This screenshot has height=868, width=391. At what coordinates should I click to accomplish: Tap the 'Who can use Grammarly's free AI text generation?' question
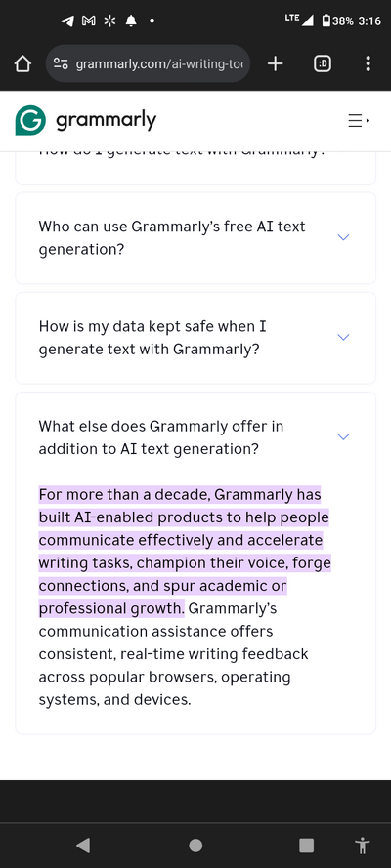(172, 238)
